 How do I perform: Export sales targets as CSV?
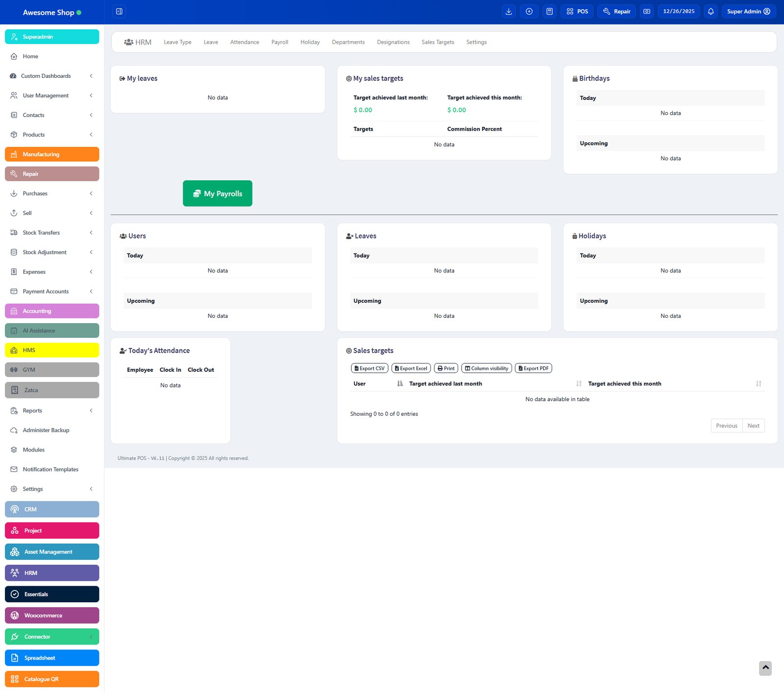point(369,368)
